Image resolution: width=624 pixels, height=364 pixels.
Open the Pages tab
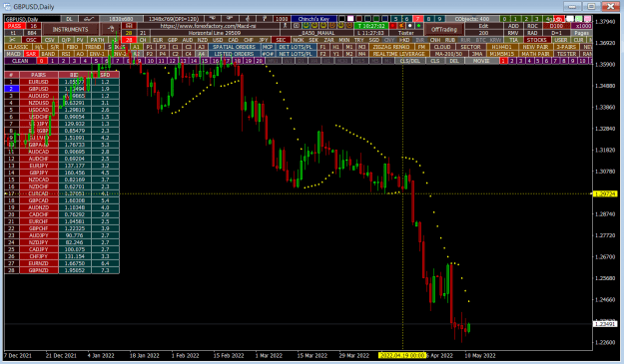581,33
